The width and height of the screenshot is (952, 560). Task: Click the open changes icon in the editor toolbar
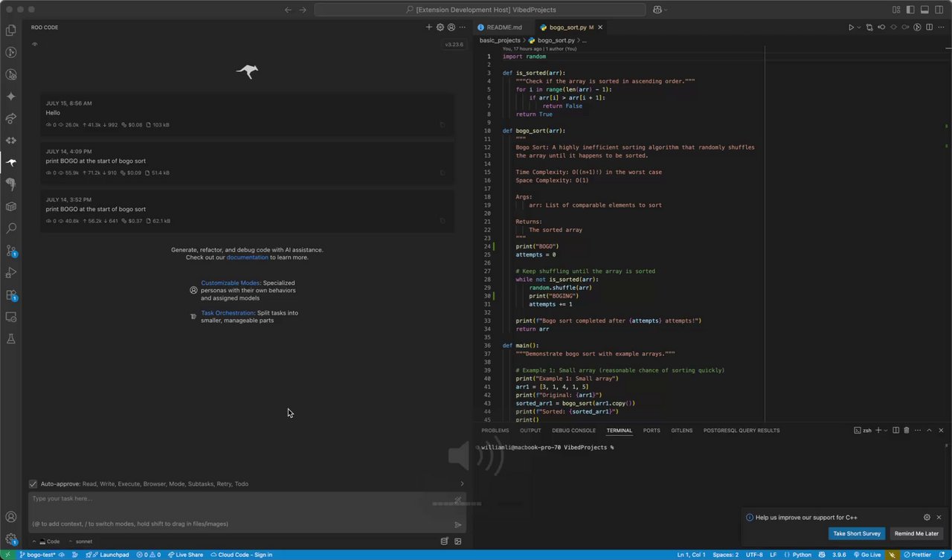869,28
